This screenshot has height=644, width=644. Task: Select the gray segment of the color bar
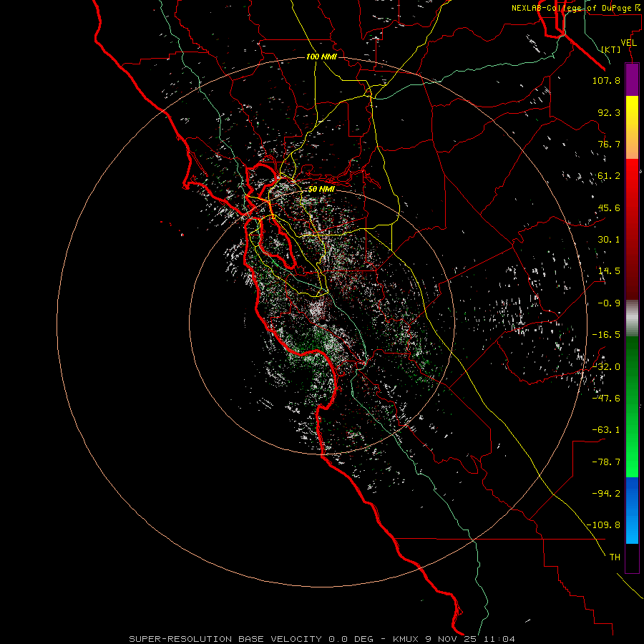[x=632, y=318]
